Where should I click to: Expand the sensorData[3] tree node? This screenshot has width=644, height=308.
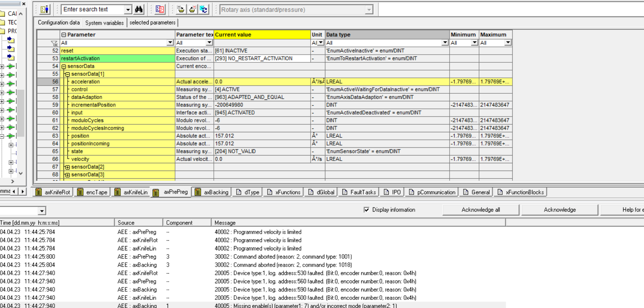coord(67,175)
